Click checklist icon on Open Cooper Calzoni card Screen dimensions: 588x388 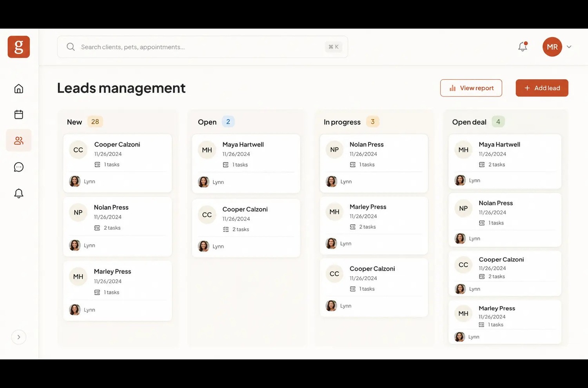pyautogui.click(x=226, y=229)
